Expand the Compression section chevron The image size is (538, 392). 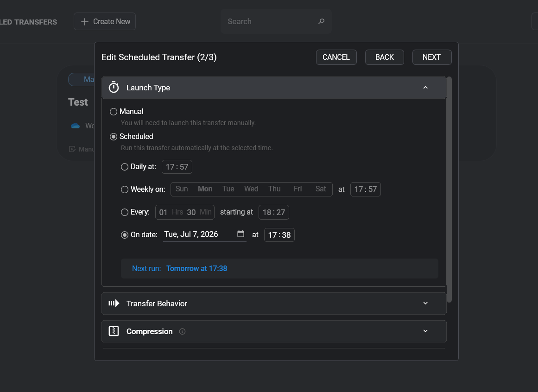[425, 331]
